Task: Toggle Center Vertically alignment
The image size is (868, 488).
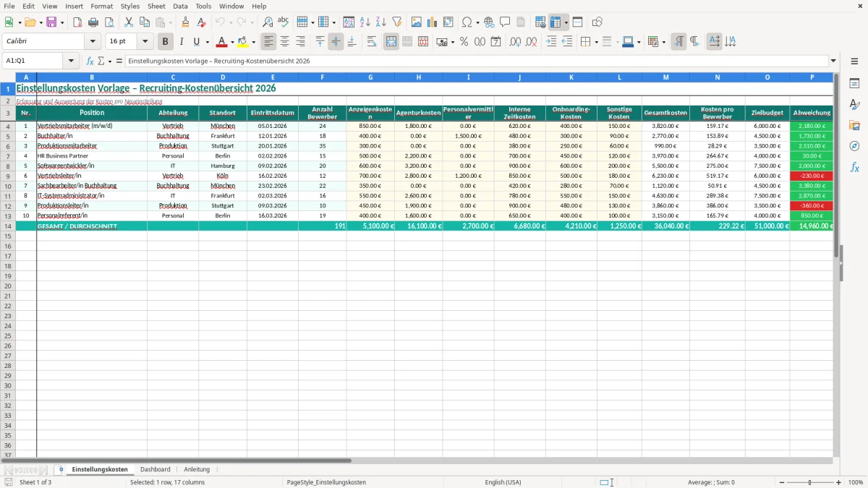Action: pyautogui.click(x=336, y=42)
